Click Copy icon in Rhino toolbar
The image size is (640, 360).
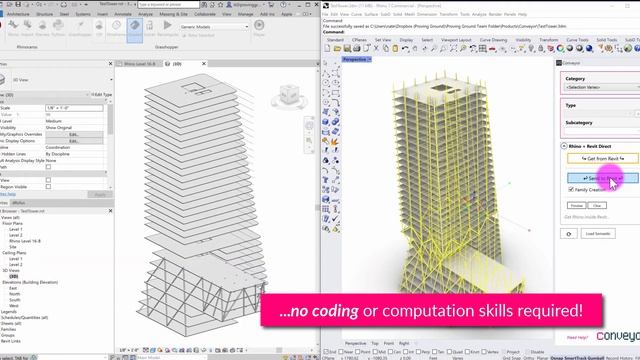386,49
